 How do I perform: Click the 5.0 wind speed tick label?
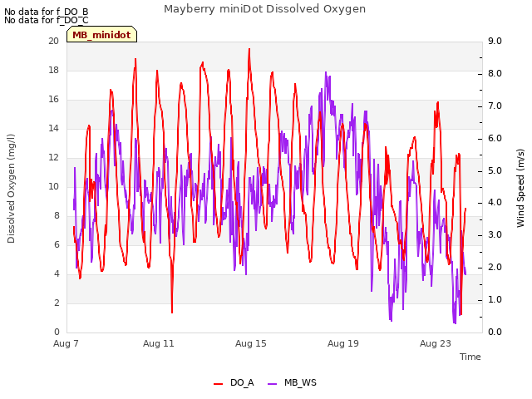coord(495,170)
